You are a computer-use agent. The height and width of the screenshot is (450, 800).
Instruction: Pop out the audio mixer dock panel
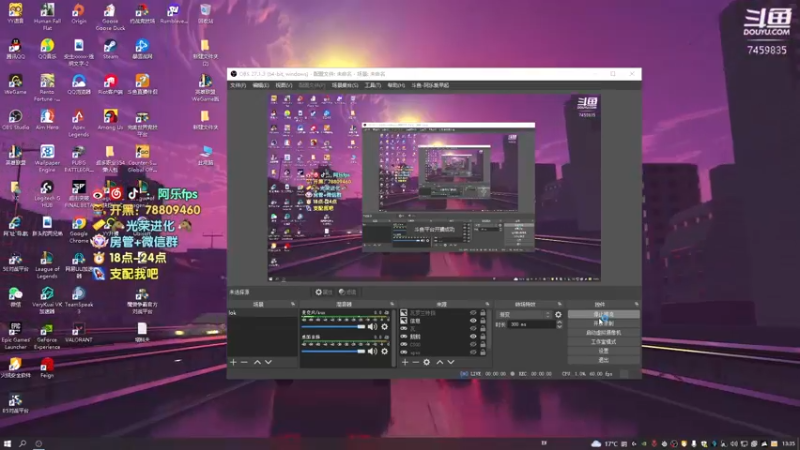click(x=392, y=304)
